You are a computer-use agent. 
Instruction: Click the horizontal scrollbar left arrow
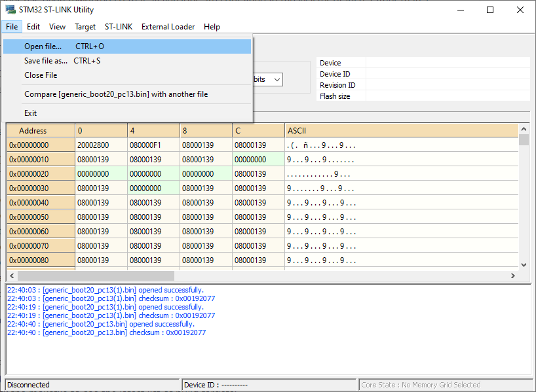tap(12, 276)
